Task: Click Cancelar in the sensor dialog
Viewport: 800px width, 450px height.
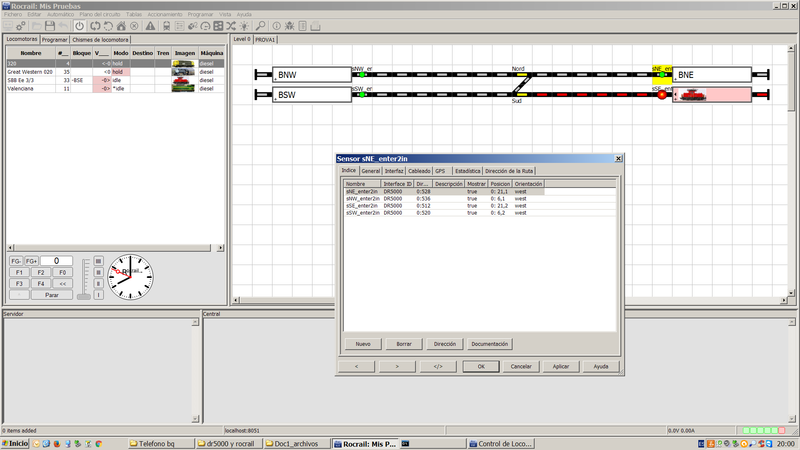Action: tap(521, 366)
